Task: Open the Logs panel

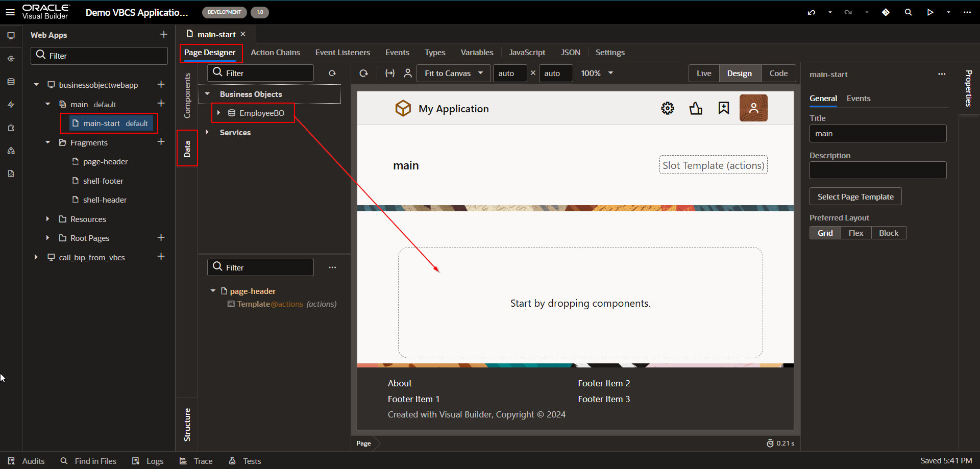Action: click(x=148, y=461)
